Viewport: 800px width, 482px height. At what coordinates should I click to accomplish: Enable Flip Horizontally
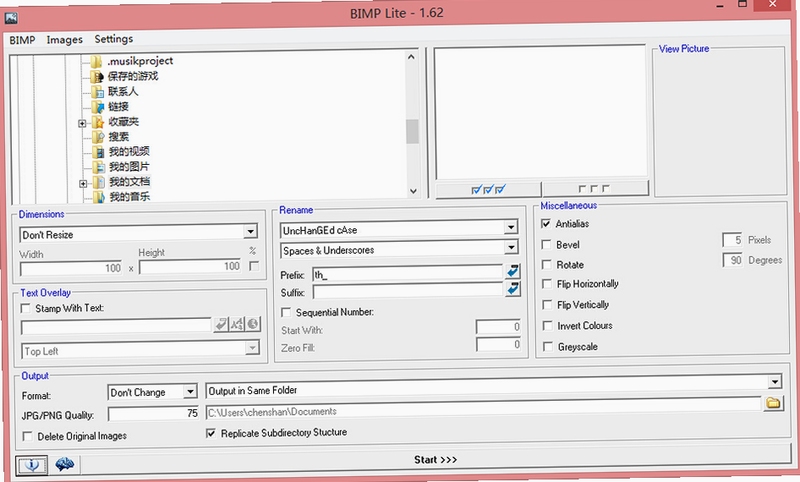547,284
